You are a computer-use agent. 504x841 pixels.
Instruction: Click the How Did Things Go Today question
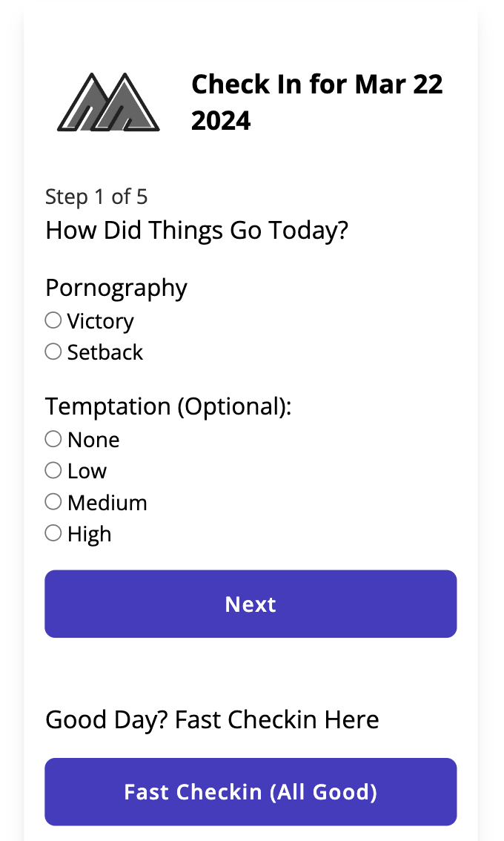[x=196, y=231]
